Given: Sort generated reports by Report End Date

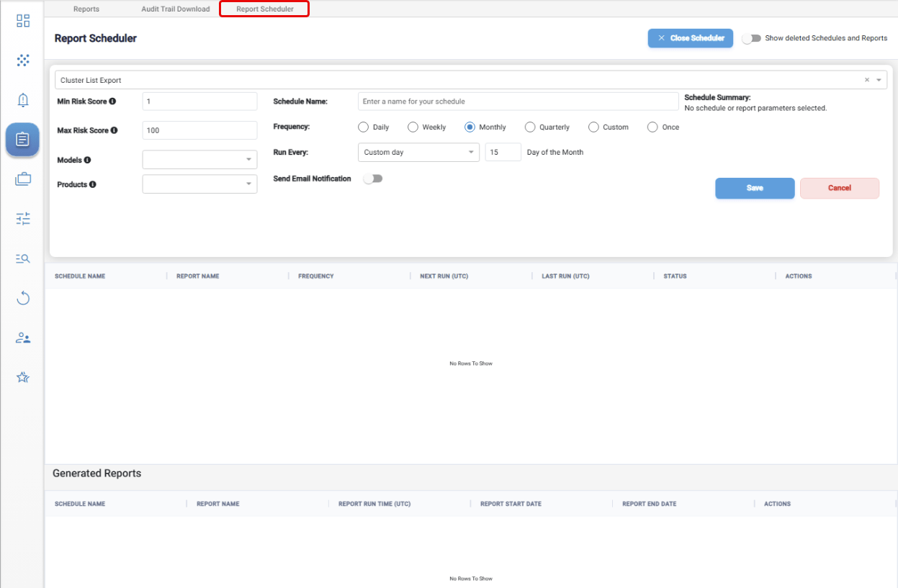Looking at the screenshot, I should [650, 504].
